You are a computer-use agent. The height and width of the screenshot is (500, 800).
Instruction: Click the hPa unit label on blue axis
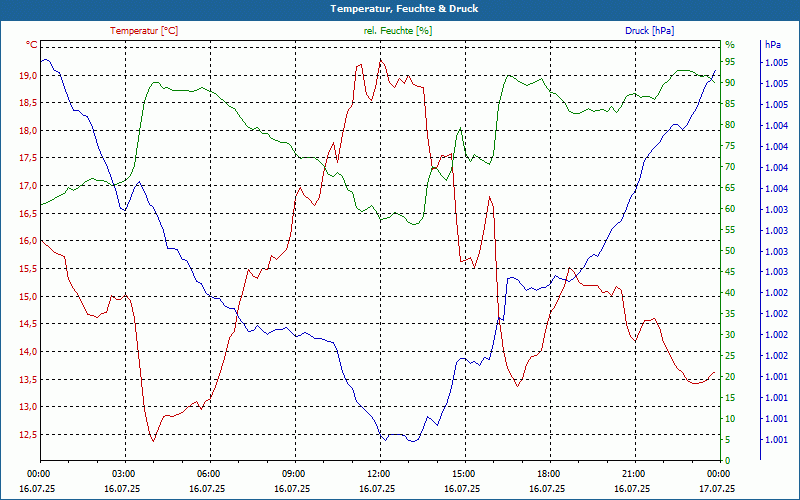tap(772, 45)
